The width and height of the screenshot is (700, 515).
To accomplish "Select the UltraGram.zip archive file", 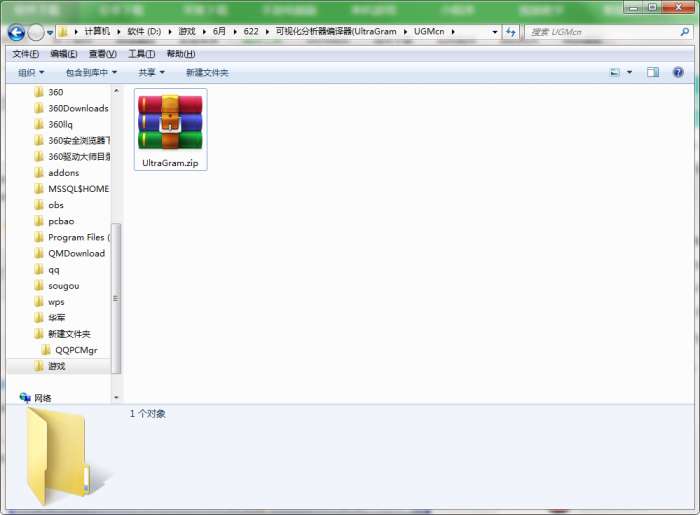I will 171,129.
